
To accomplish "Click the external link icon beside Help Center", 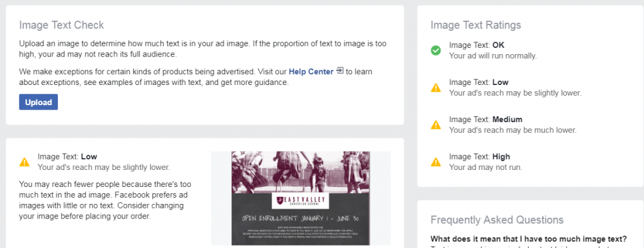I will tap(339, 71).
